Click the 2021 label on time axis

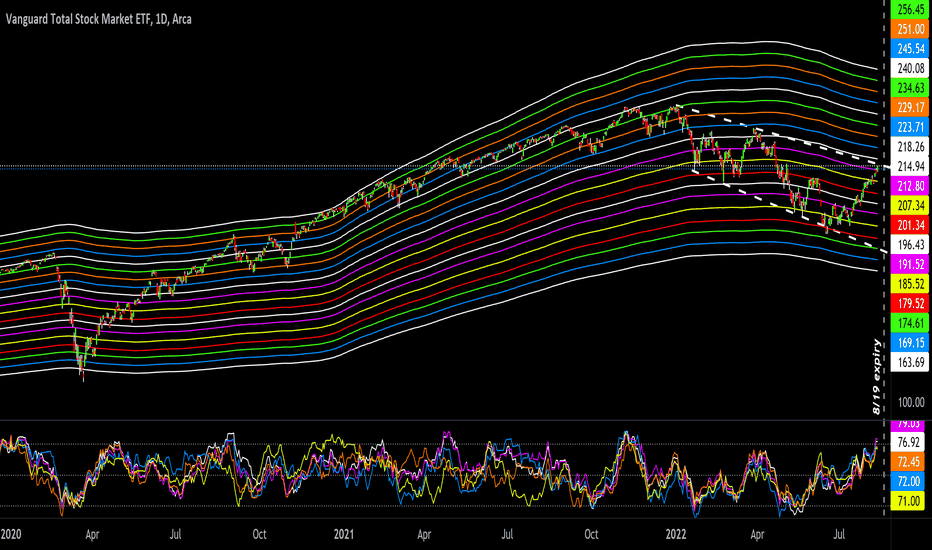coord(344,534)
